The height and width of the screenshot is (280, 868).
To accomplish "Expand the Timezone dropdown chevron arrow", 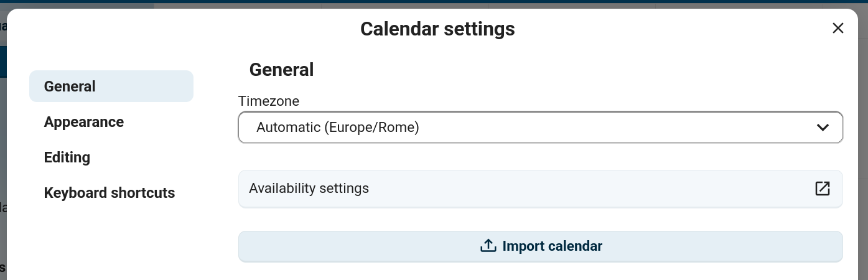I will coord(823,128).
